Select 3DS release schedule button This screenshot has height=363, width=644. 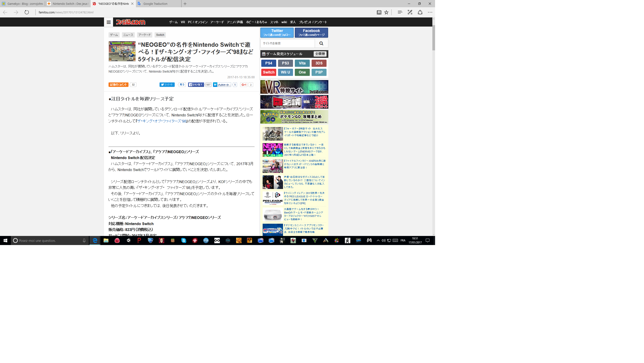click(x=319, y=63)
